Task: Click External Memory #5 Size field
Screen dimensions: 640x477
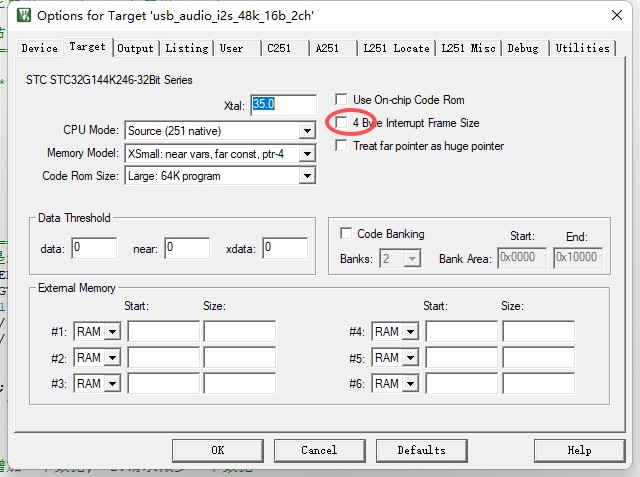Action: tap(539, 357)
